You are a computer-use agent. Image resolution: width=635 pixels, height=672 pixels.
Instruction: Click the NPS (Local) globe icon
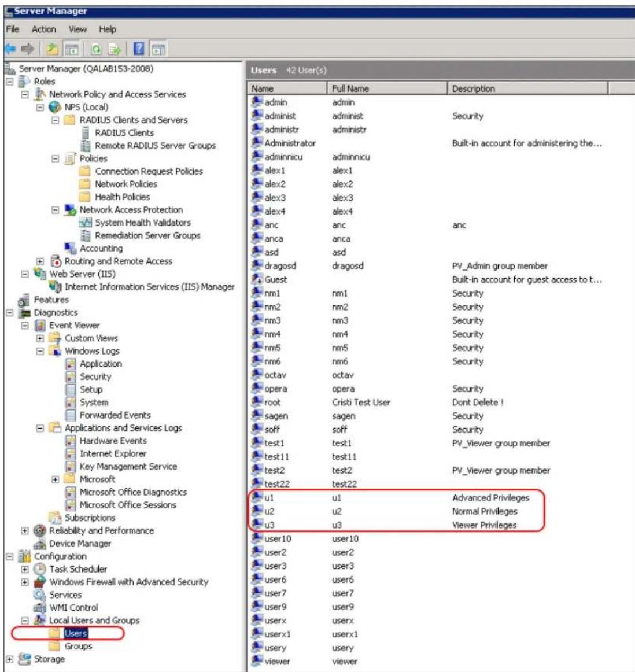(x=55, y=107)
